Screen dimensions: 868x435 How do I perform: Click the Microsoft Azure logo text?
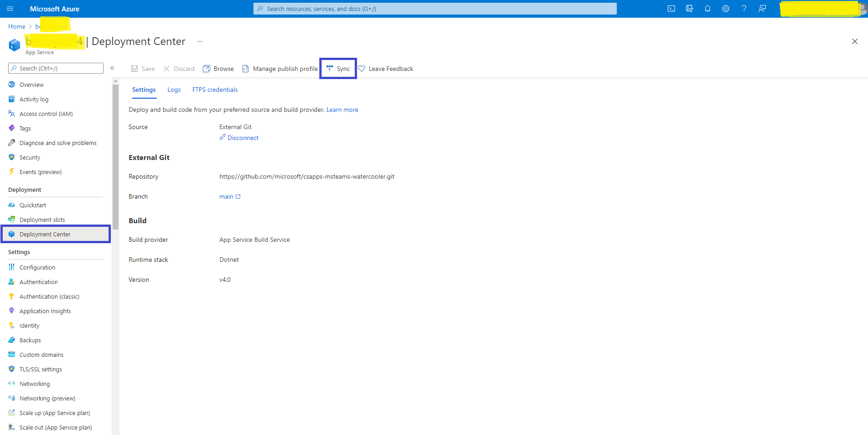pyautogui.click(x=55, y=9)
